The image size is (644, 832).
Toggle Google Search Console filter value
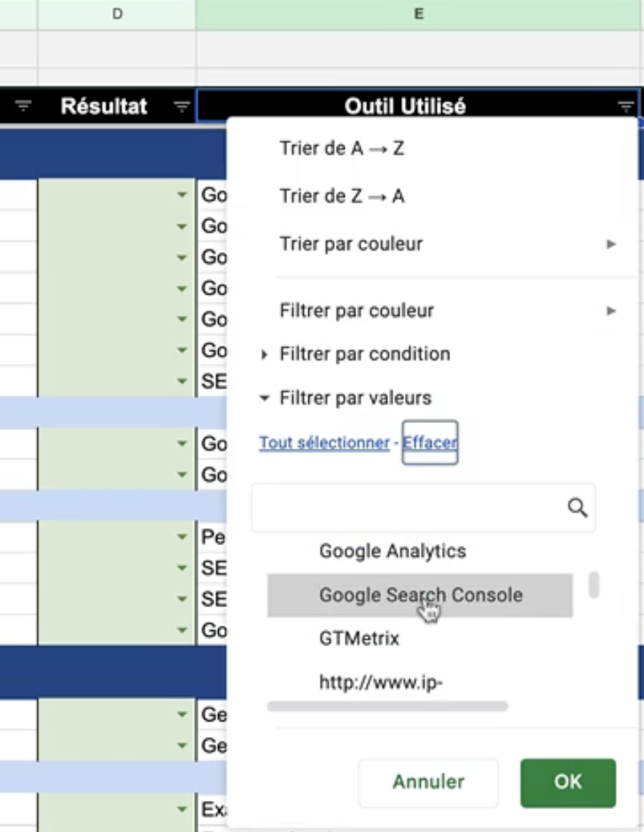(x=420, y=595)
